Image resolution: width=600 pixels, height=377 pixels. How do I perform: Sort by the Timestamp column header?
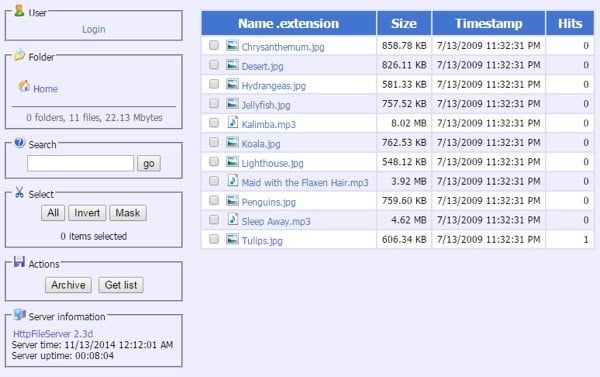point(489,23)
